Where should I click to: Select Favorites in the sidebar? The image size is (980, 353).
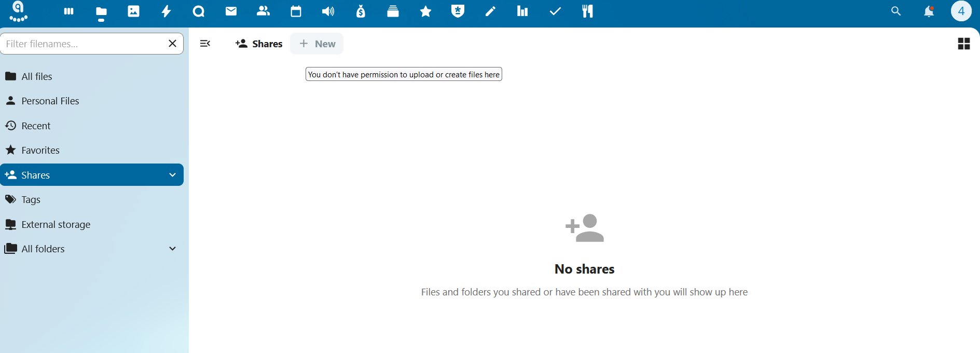pos(40,151)
